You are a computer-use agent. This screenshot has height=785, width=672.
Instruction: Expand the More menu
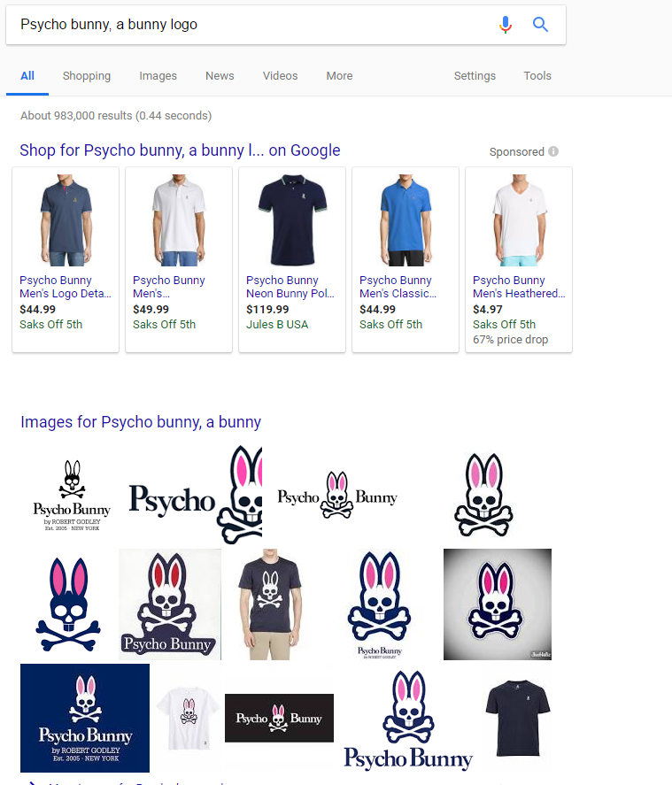339,75
